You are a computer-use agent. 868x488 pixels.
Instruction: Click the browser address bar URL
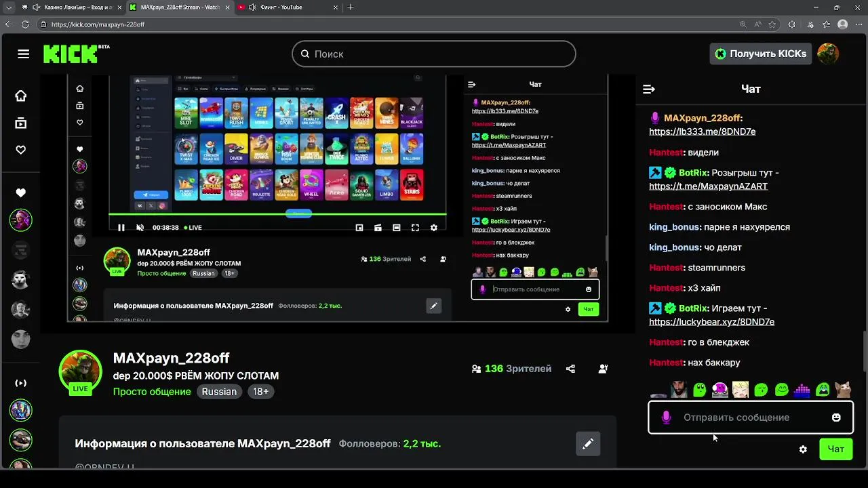(98, 24)
